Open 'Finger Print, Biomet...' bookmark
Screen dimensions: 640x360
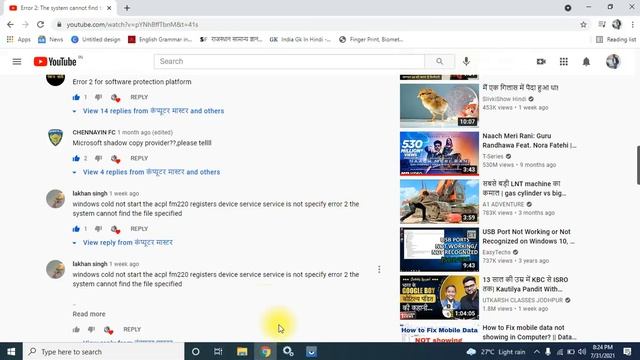pos(371,40)
